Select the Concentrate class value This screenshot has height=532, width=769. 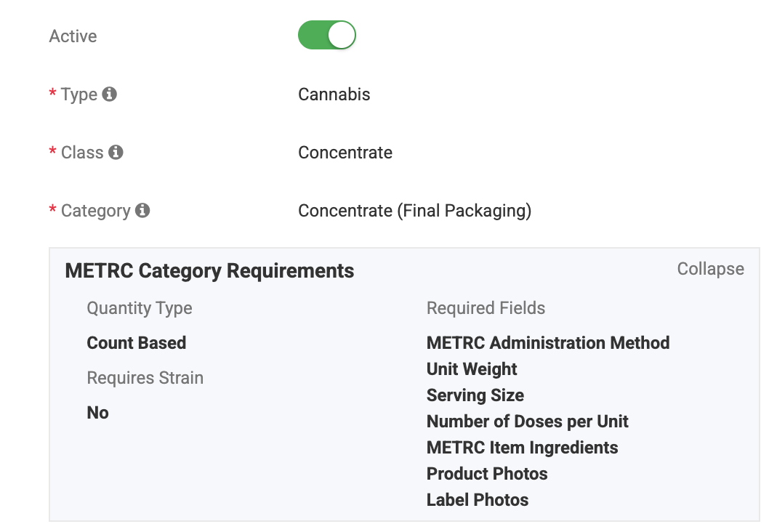pyautogui.click(x=345, y=153)
